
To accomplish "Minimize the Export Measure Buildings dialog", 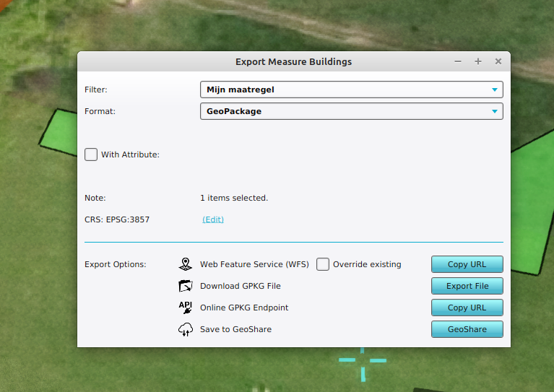I will (x=458, y=62).
